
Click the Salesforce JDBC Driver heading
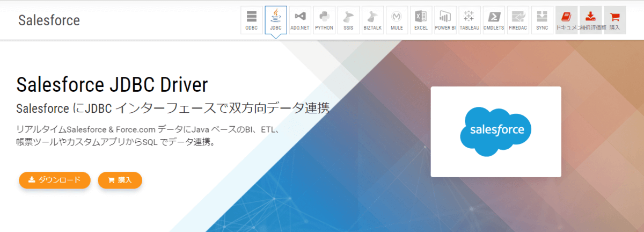pos(112,84)
